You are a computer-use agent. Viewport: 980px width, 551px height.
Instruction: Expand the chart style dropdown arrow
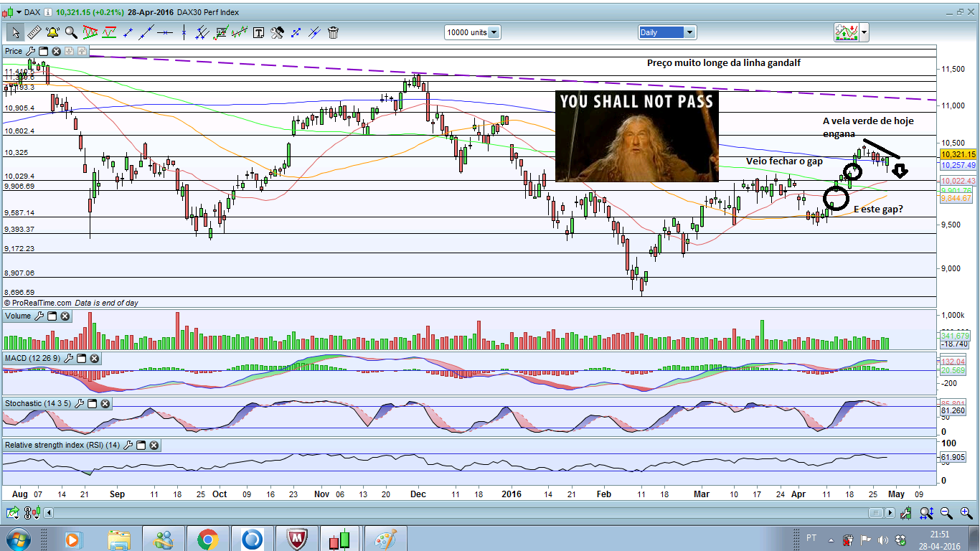point(864,32)
